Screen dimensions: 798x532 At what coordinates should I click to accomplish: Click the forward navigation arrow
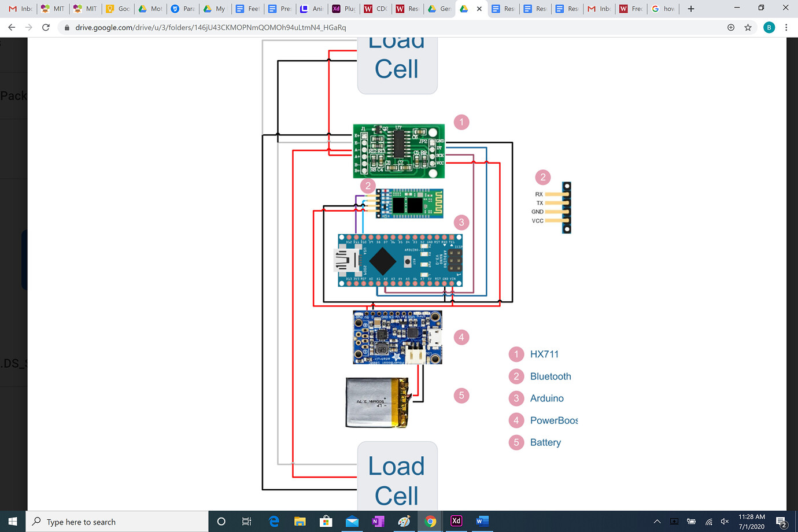click(28, 27)
